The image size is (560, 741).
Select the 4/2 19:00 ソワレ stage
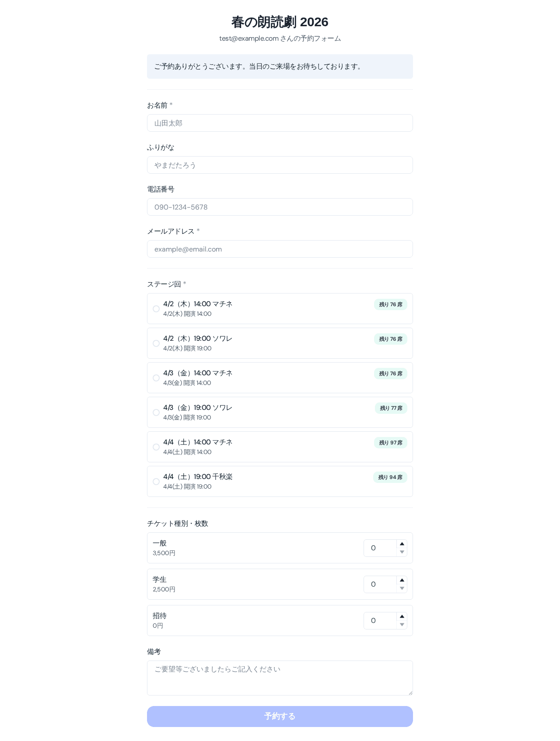click(x=156, y=343)
